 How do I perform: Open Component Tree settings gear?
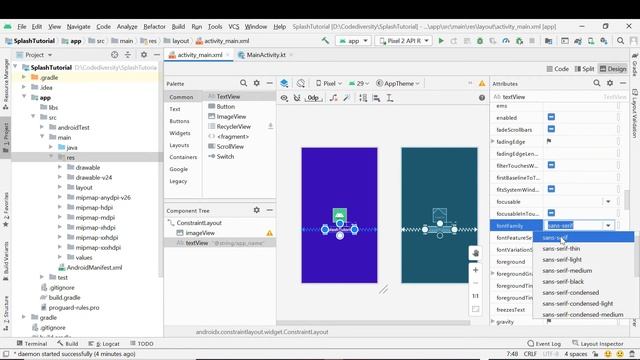pyautogui.click(x=256, y=210)
